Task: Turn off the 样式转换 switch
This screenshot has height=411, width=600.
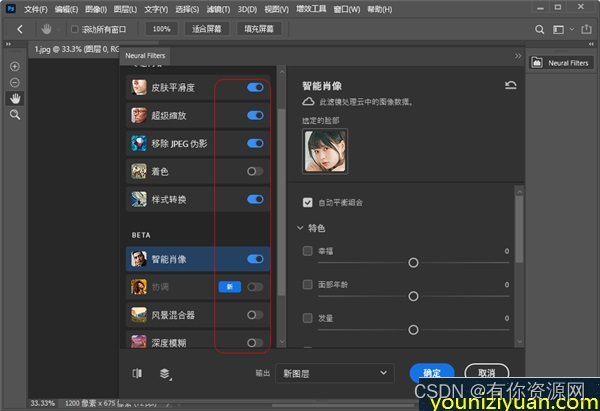Action: pos(255,199)
